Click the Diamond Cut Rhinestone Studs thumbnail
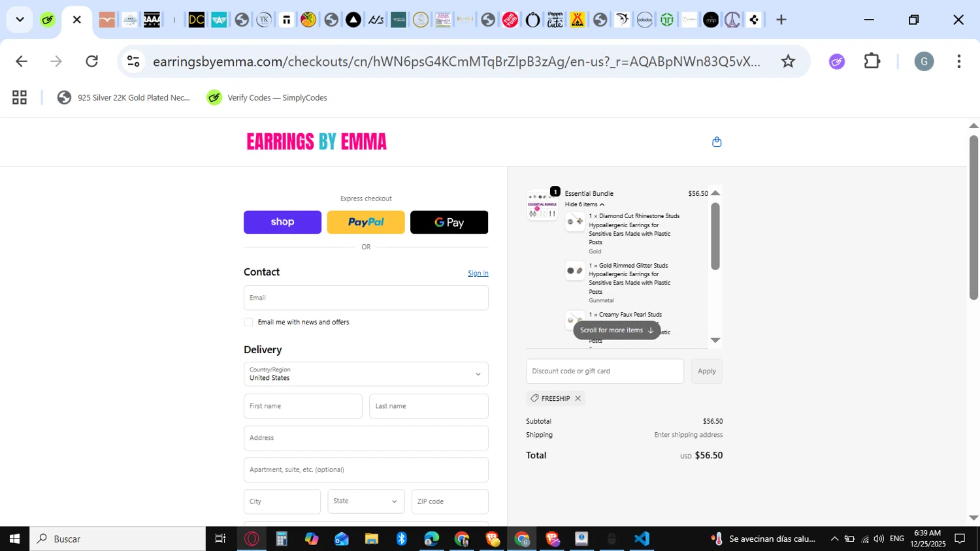980x551 pixels. click(x=575, y=221)
